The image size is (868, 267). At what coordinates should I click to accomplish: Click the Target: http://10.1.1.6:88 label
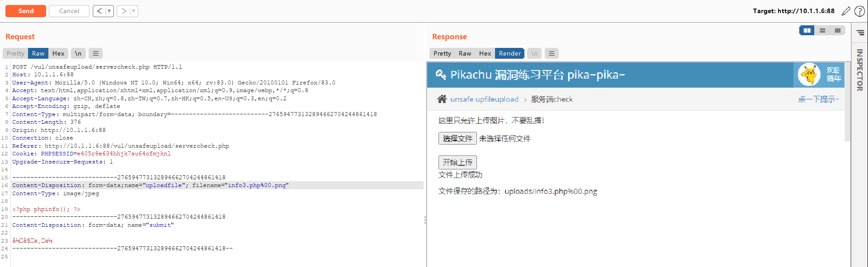click(x=793, y=11)
